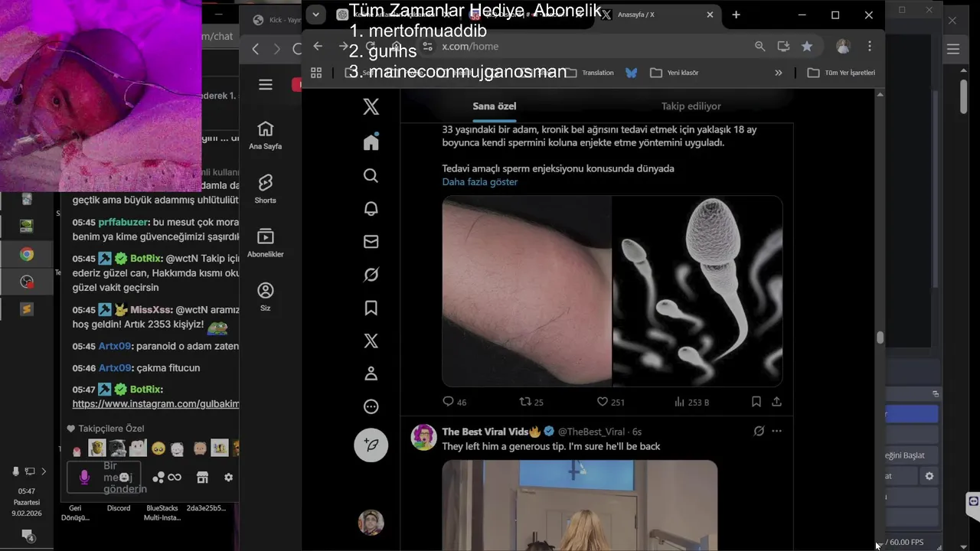
Task: Open Chrome icon in Windows taskbar
Action: point(27,255)
